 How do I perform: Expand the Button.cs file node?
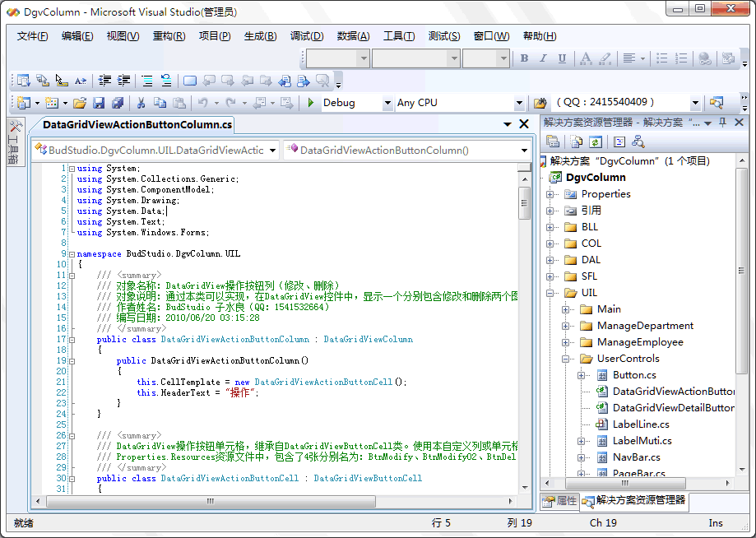(x=581, y=375)
